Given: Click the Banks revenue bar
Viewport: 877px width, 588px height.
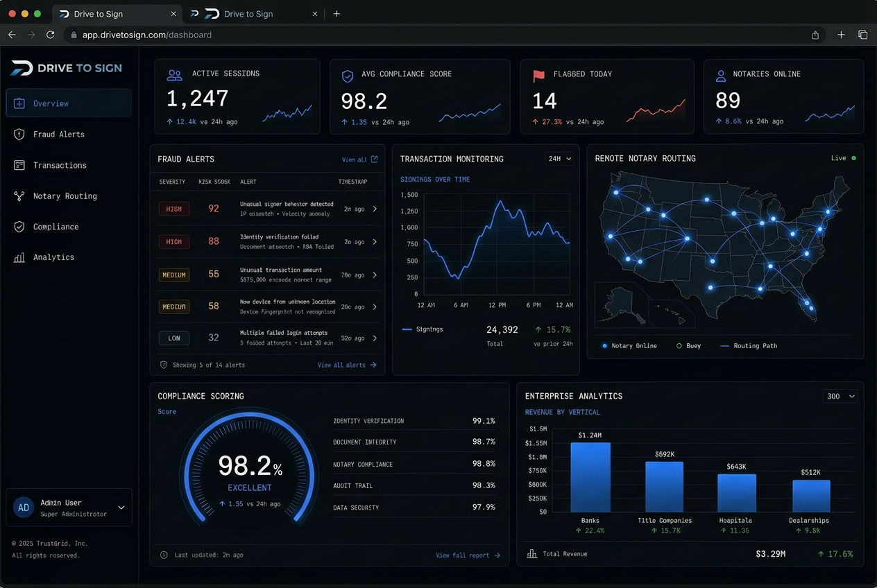Looking at the screenshot, I should 590,477.
